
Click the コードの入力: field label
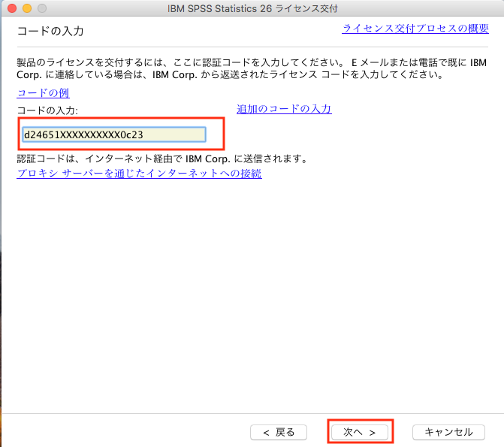pyautogui.click(x=47, y=110)
